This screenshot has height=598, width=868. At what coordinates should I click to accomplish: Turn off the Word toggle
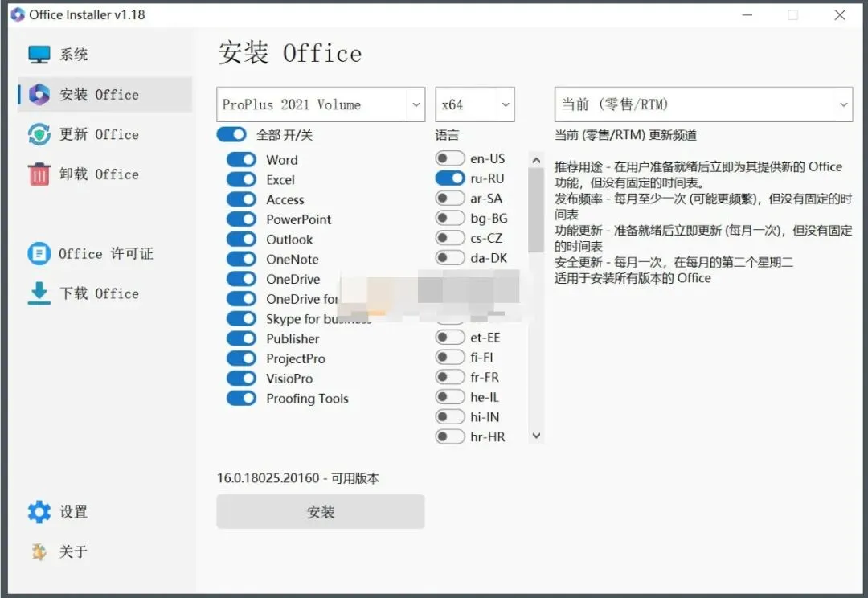(241, 159)
